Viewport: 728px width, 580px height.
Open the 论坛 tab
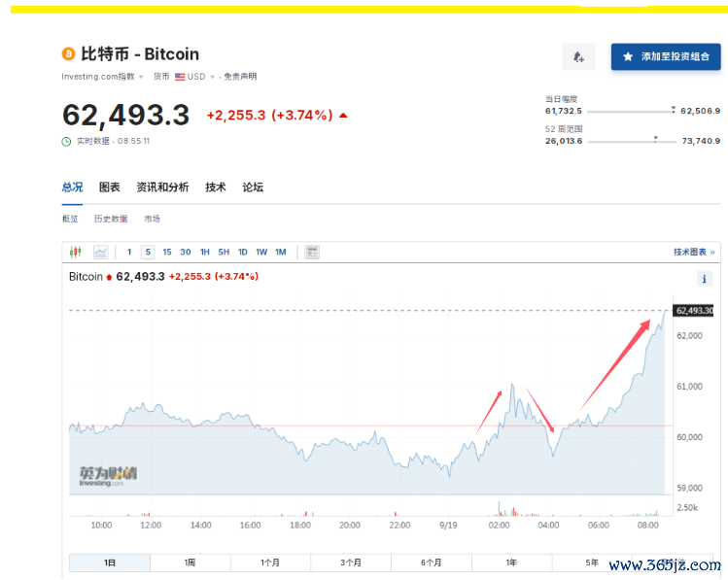253,187
